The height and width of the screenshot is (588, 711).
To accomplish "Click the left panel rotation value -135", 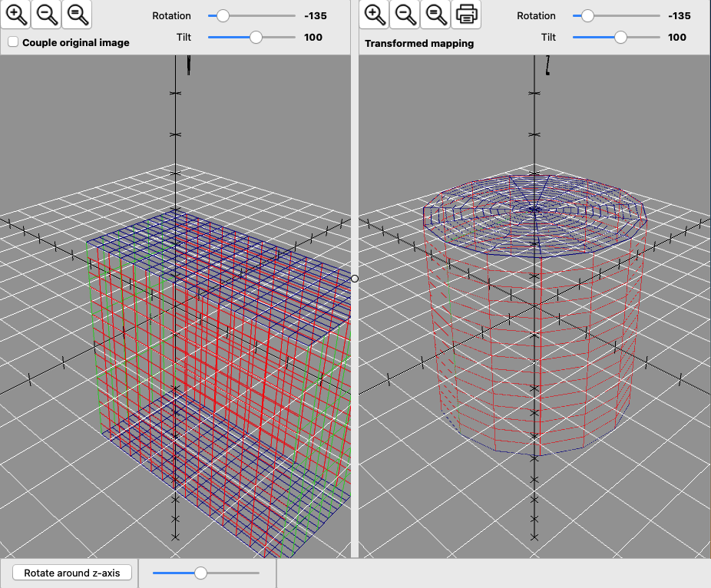I will point(316,15).
